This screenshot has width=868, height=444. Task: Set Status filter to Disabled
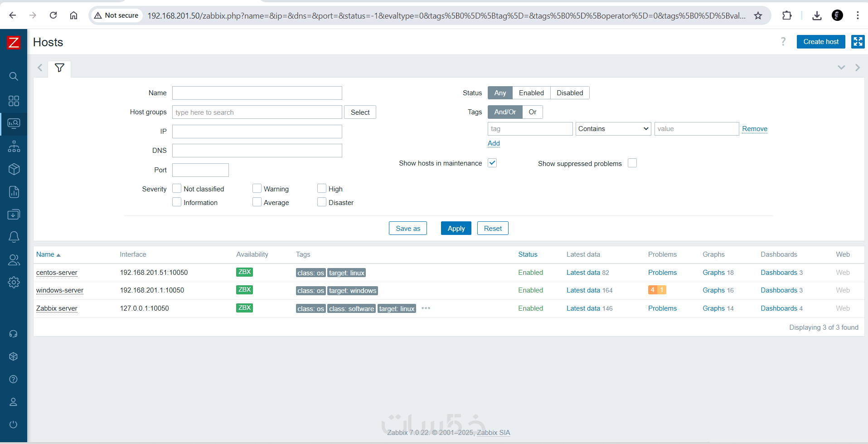(570, 93)
